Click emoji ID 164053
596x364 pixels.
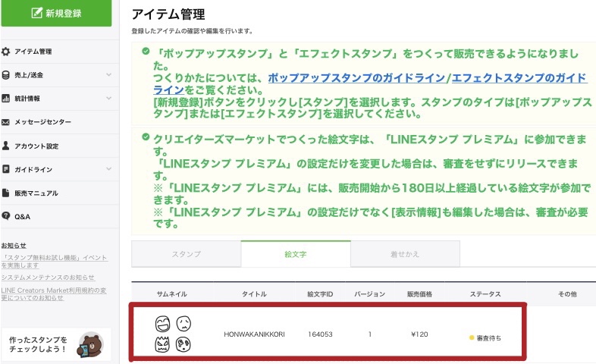pyautogui.click(x=320, y=334)
